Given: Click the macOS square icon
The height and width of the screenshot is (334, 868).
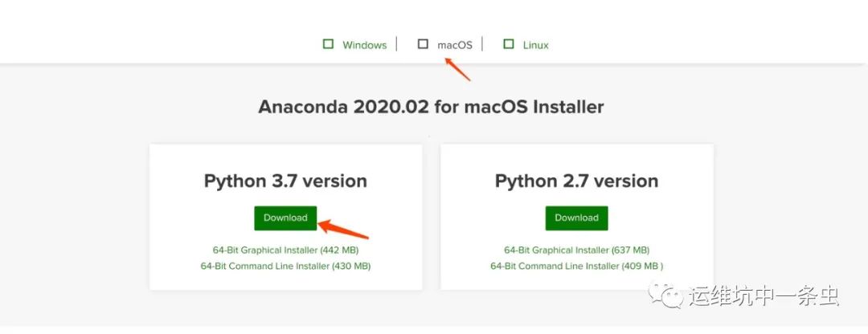Looking at the screenshot, I should point(423,44).
